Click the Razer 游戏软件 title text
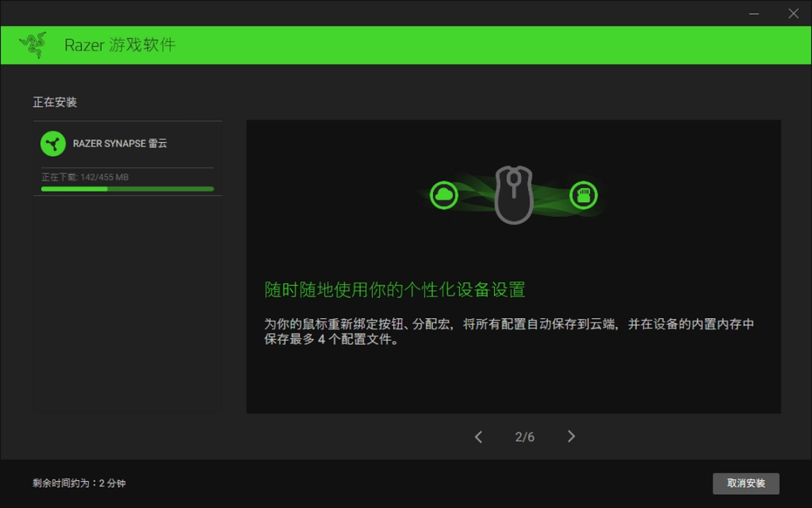The height and width of the screenshot is (508, 812). click(120, 45)
